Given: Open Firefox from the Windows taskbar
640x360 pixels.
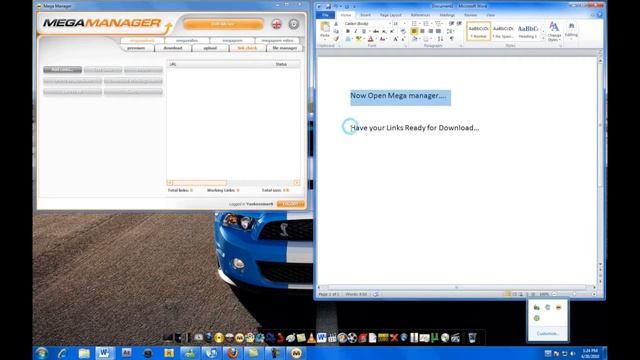Looking at the screenshot, I should click(232, 353).
